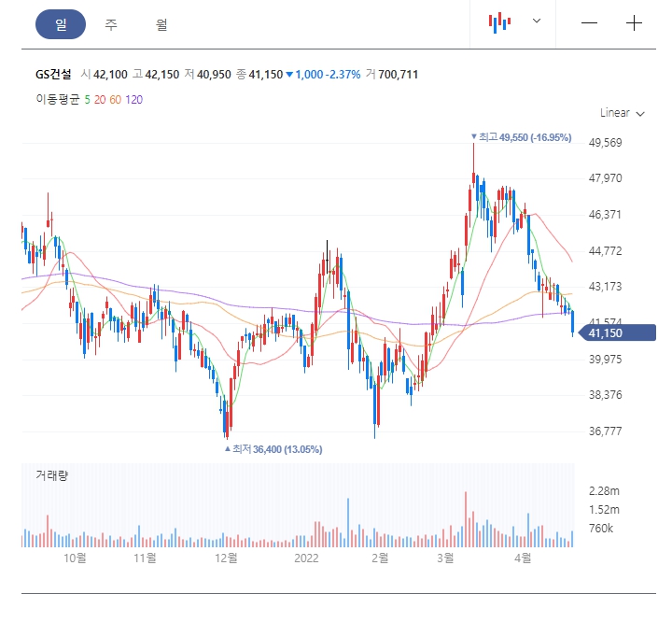Click the 2.28m volume axis value
Screen dimensions: 672x622
pos(604,491)
